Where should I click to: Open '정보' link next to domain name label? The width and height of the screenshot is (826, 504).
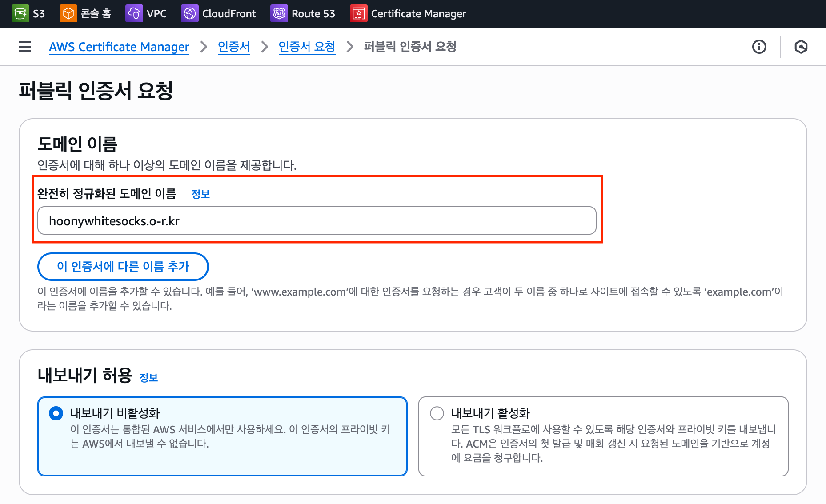tap(200, 194)
